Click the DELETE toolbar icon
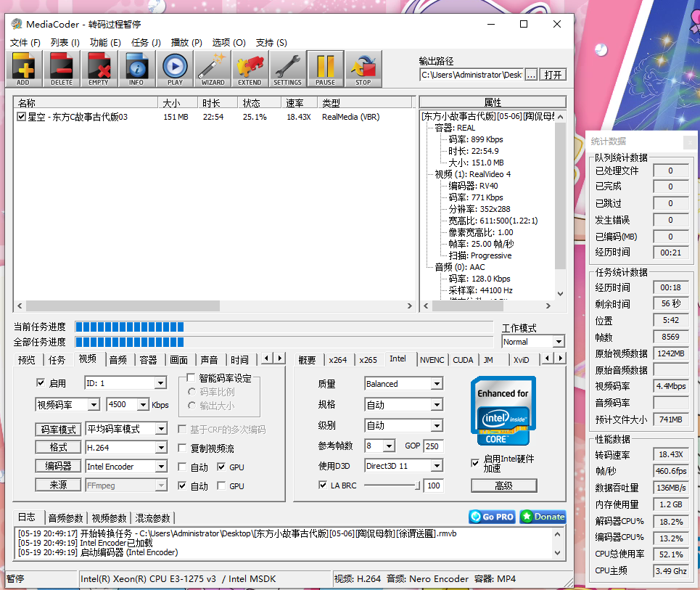Screen dimensions: 700x590 tap(61, 69)
